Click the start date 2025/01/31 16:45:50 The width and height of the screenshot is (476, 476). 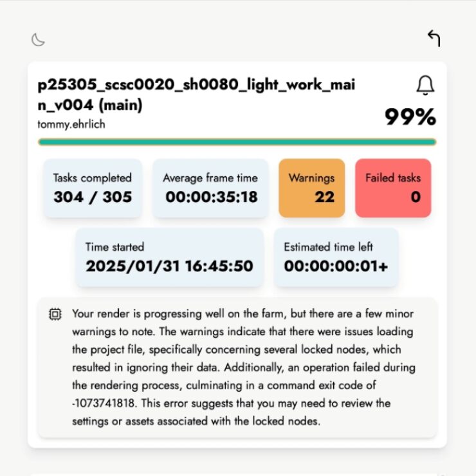coord(169,266)
